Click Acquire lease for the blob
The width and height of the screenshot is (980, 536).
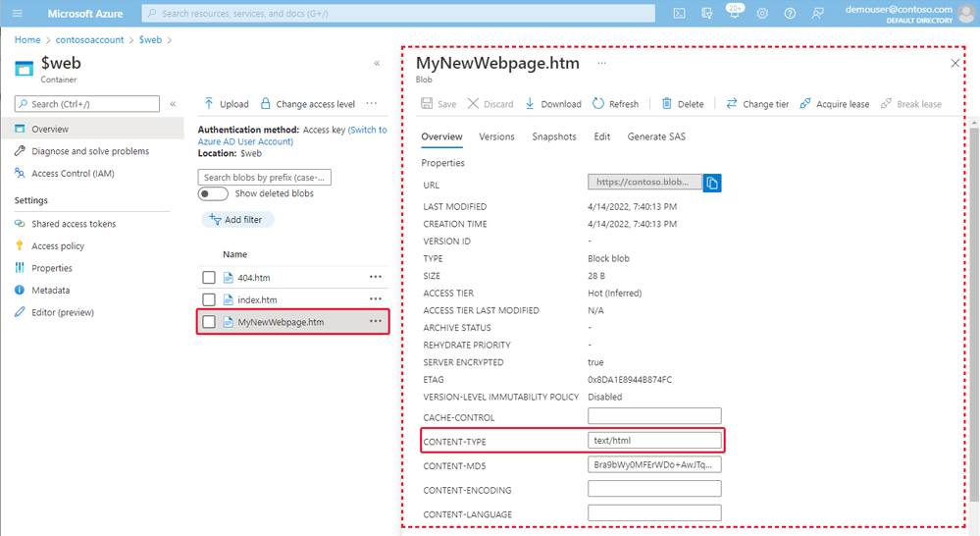pos(835,104)
